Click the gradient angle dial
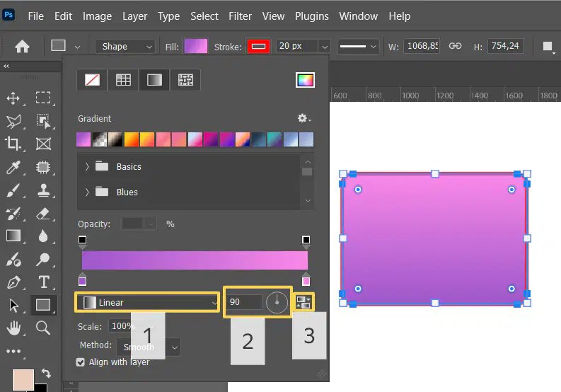561x392 pixels. tap(277, 303)
